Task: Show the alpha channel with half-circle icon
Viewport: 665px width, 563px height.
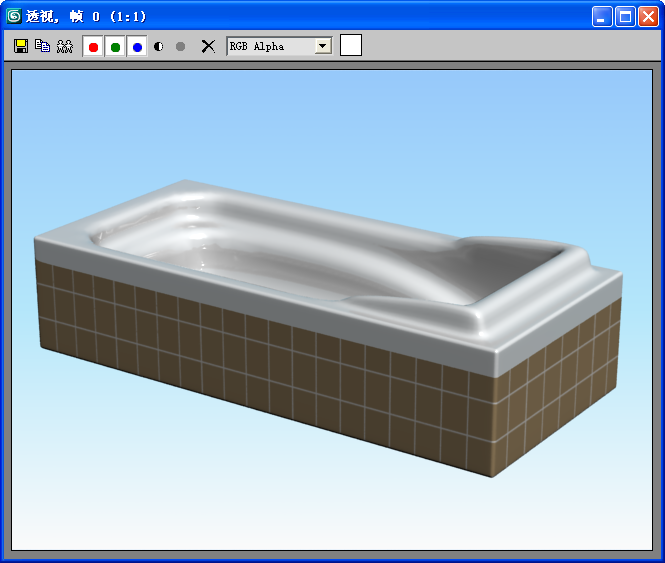Action: (159, 46)
